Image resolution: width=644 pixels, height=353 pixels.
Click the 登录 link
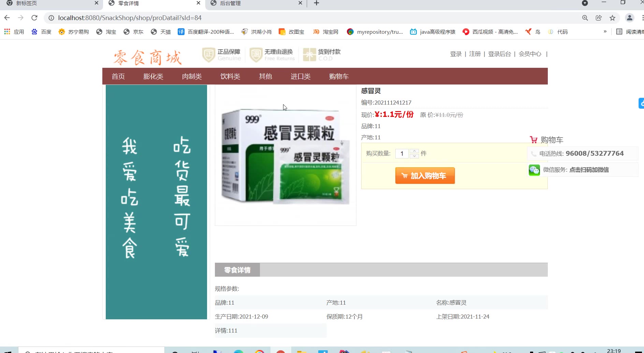[456, 54]
